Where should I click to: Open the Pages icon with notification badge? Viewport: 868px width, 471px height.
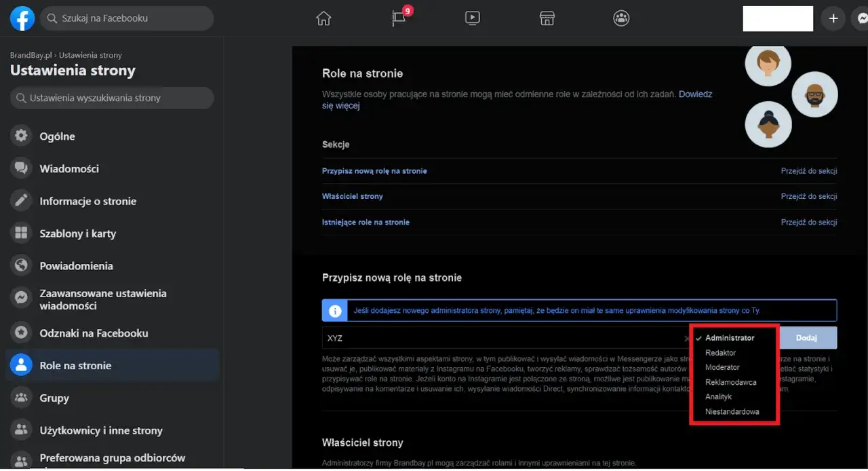(398, 18)
